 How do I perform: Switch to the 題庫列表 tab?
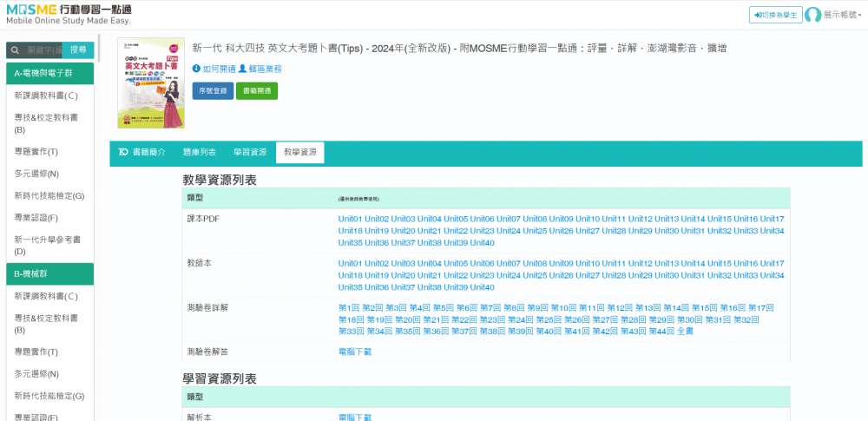tap(199, 152)
